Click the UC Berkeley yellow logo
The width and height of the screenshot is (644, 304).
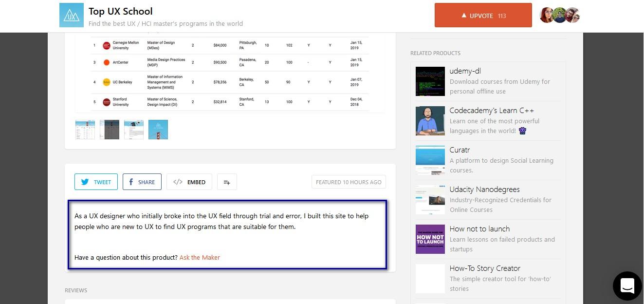pos(107,82)
